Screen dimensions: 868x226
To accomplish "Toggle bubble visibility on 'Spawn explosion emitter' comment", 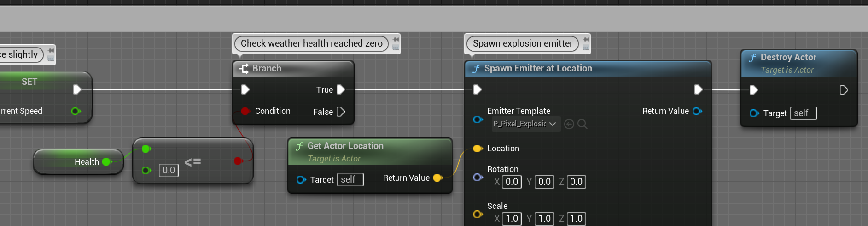I will point(586,48).
